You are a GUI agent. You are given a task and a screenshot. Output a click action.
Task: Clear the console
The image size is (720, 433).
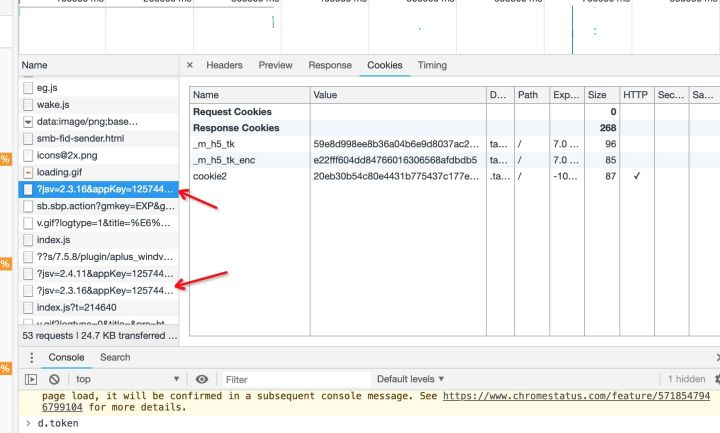[x=54, y=379]
